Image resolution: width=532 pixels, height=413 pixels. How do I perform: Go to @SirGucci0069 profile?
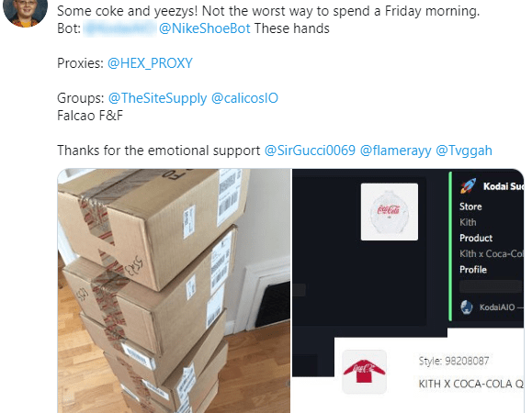pyautogui.click(x=310, y=151)
